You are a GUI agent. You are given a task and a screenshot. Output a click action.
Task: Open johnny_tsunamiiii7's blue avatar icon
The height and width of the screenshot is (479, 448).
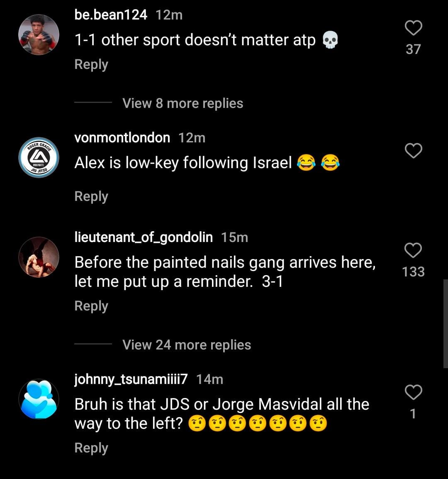pyautogui.click(x=39, y=399)
